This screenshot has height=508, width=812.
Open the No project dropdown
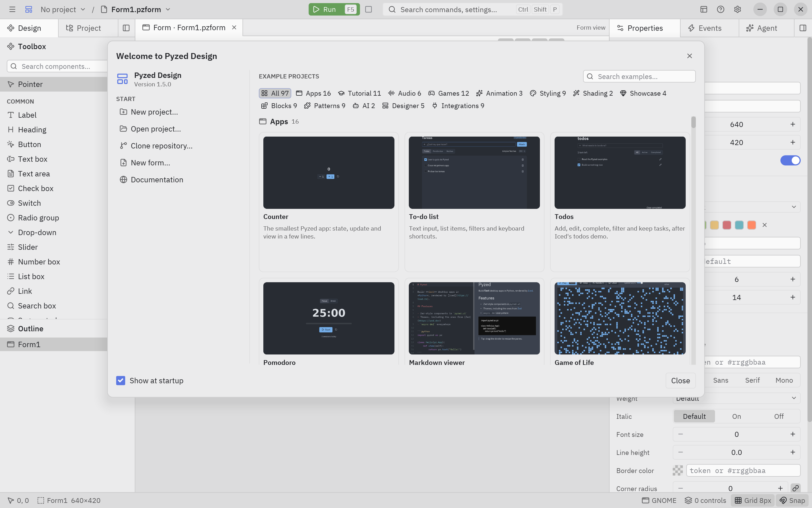63,9
